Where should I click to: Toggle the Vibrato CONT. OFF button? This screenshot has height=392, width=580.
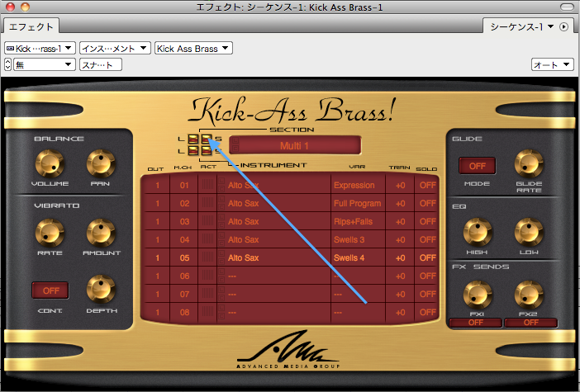click(x=50, y=290)
